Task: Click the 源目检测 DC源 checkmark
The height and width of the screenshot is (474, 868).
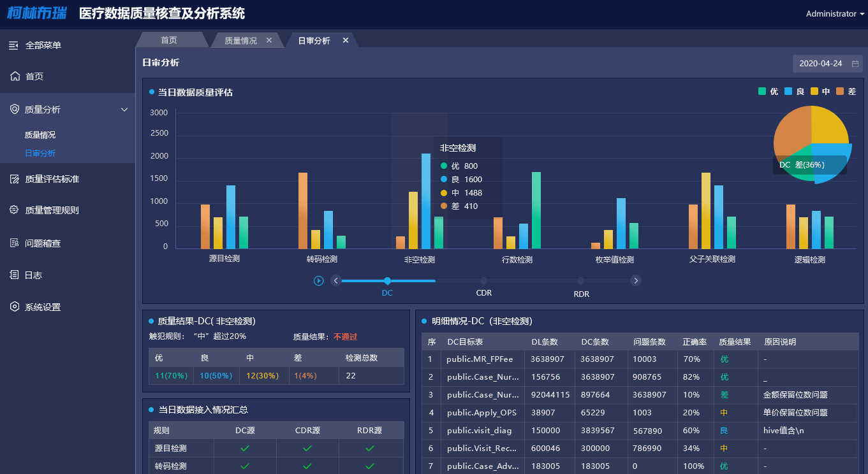Action: tap(245, 449)
